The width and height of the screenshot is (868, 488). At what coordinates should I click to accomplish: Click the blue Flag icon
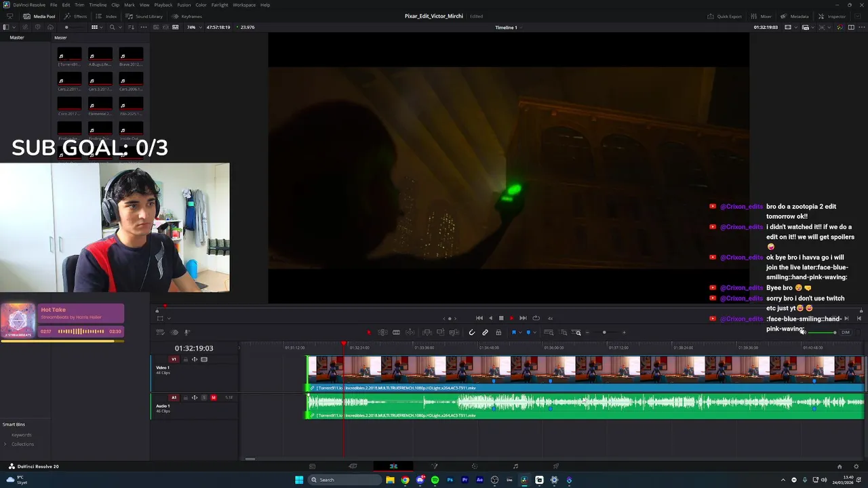514,332
